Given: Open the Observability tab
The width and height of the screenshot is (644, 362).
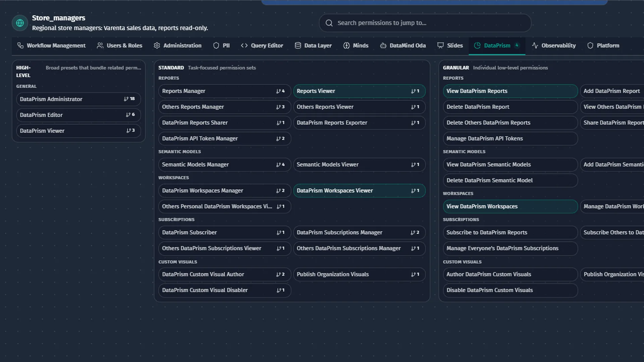Looking at the screenshot, I should (x=554, y=46).
